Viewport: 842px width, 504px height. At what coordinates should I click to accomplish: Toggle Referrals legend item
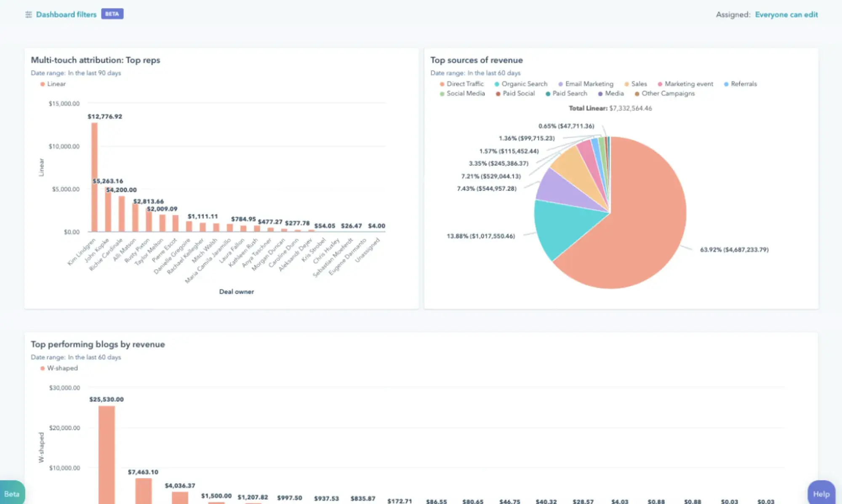[x=741, y=84]
